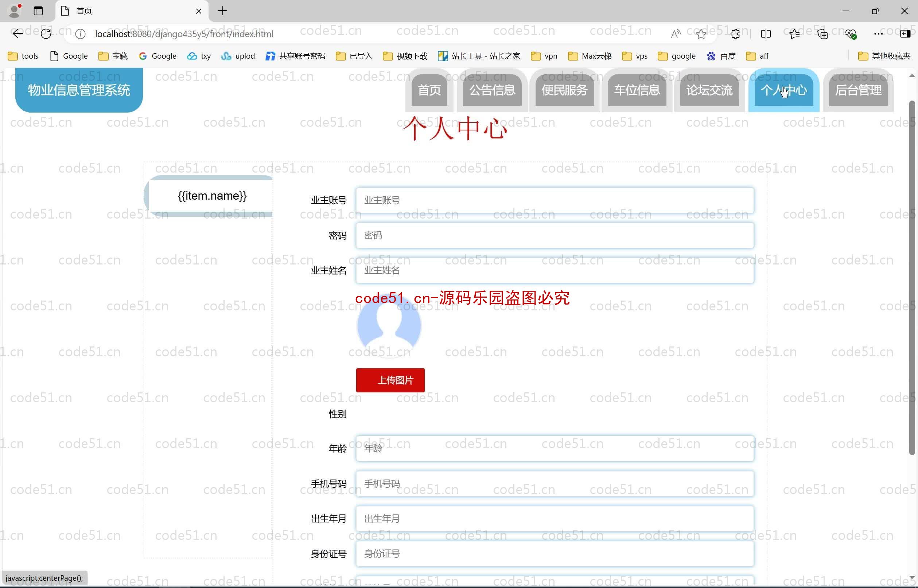
Task: View site information icon in address bar
Action: tap(80, 34)
